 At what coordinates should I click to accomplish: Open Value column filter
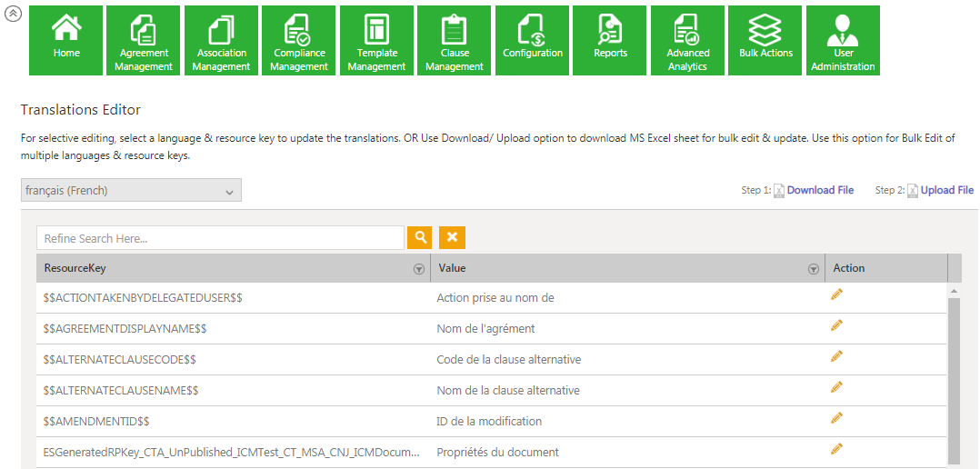coord(813,269)
